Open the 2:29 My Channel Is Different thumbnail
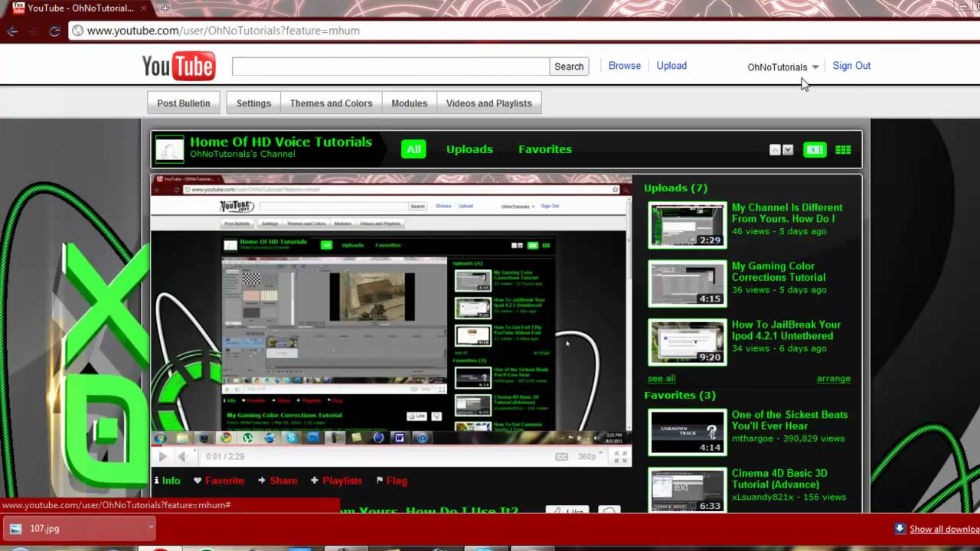The image size is (980, 551). [688, 225]
